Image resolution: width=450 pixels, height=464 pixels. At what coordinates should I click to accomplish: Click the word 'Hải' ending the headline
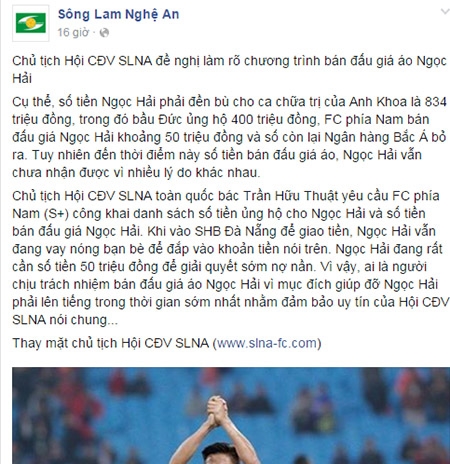click(22, 79)
